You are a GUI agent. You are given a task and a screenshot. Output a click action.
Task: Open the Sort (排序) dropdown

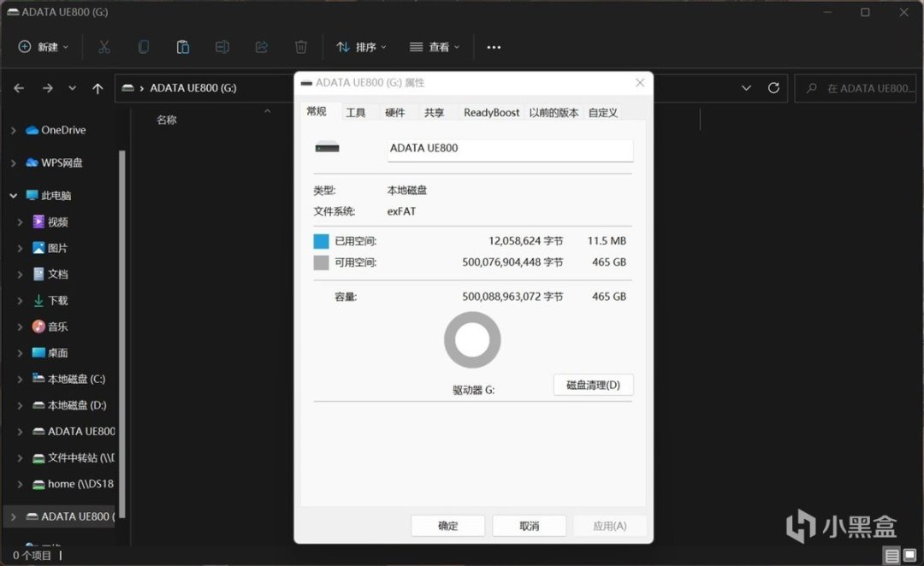[x=361, y=47]
